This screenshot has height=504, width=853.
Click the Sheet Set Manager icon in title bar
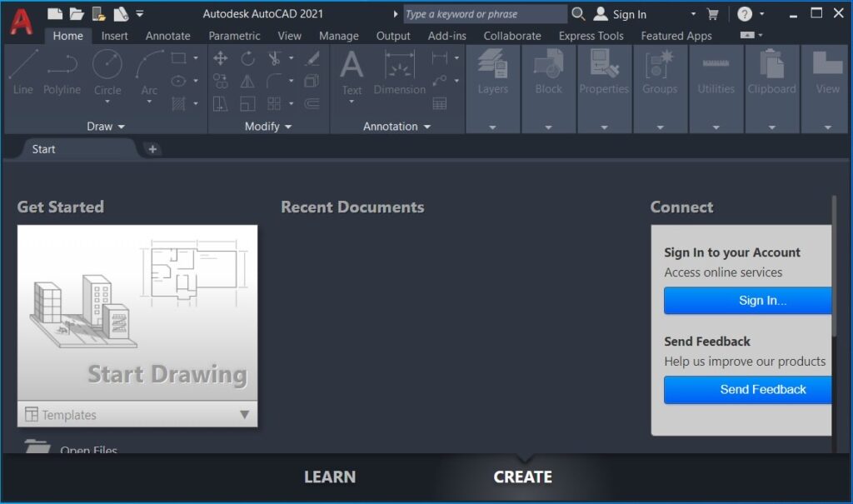[x=120, y=13]
